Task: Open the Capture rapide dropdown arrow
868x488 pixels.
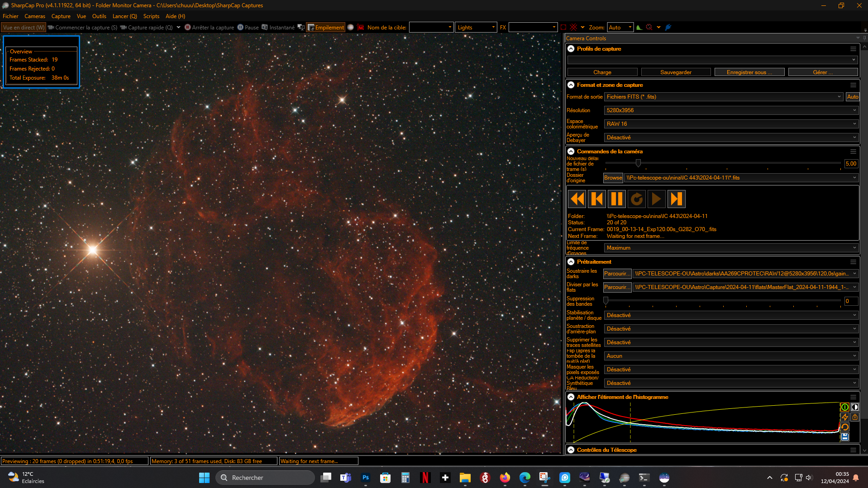Action: (x=178, y=28)
